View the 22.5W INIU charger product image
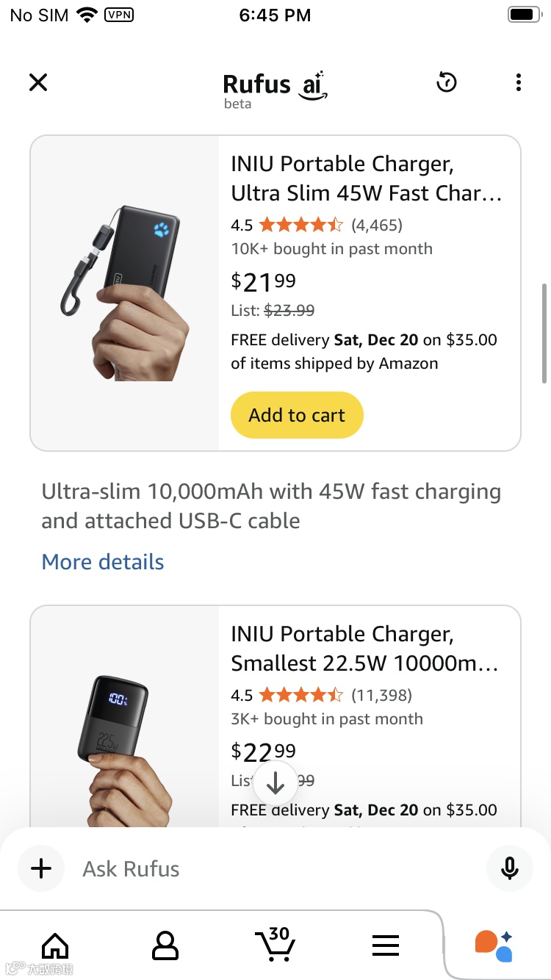Image resolution: width=551 pixels, height=980 pixels. click(125, 742)
